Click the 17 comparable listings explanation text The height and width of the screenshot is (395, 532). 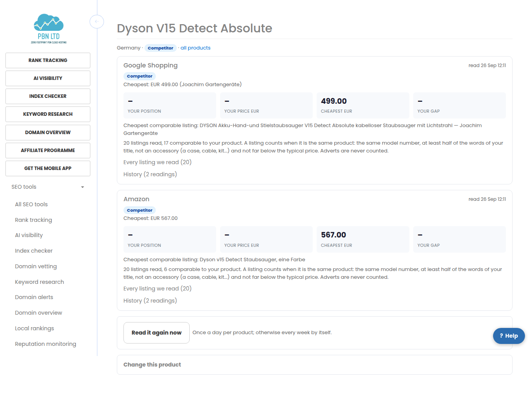click(313, 147)
